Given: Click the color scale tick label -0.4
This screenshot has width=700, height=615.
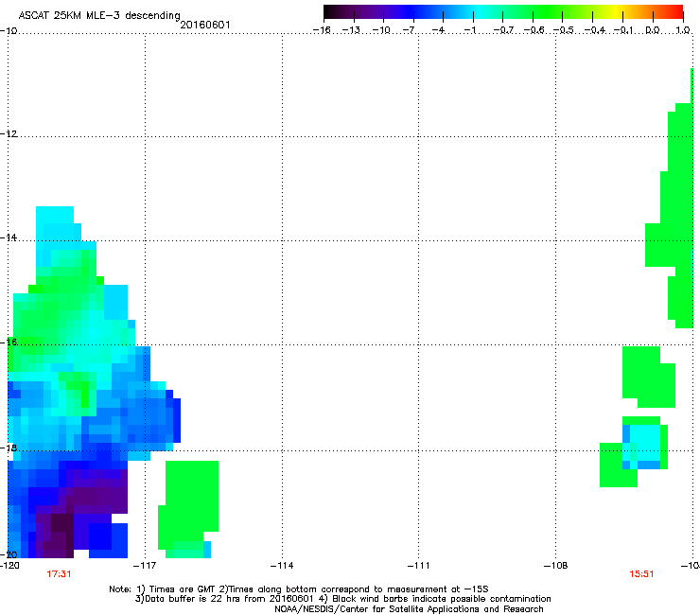Looking at the screenshot, I should (595, 30).
